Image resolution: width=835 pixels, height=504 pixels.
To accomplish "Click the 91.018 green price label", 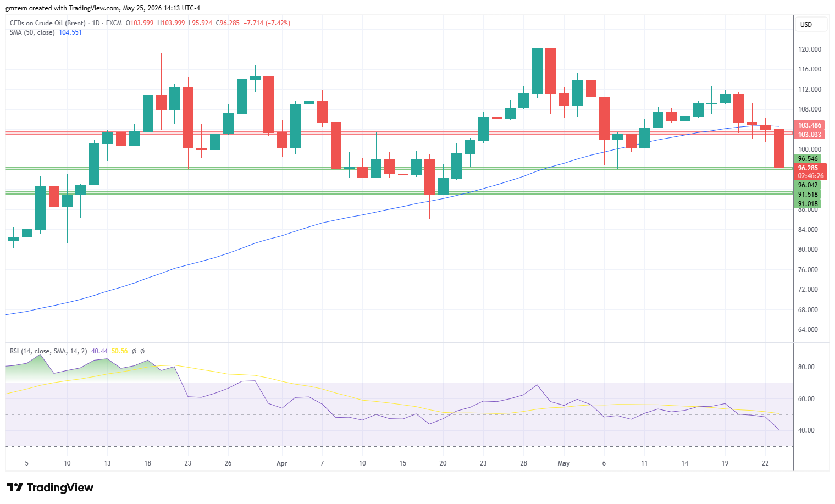I will tap(808, 204).
